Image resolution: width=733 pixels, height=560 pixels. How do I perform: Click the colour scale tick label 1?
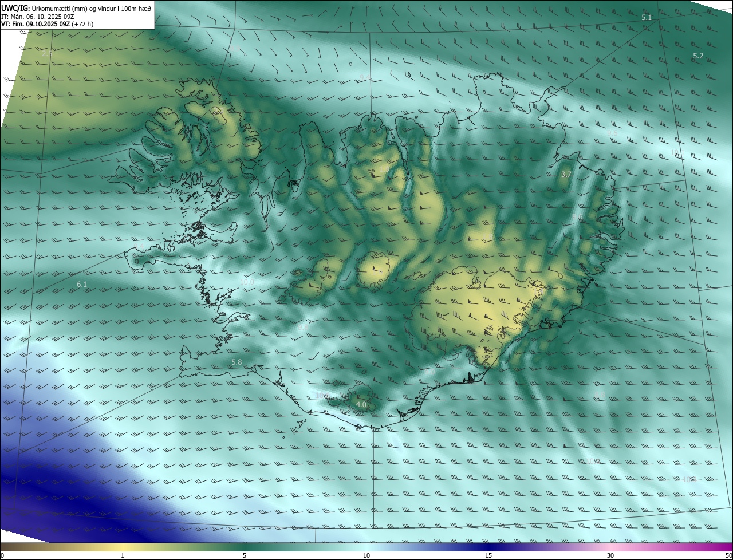point(123,555)
